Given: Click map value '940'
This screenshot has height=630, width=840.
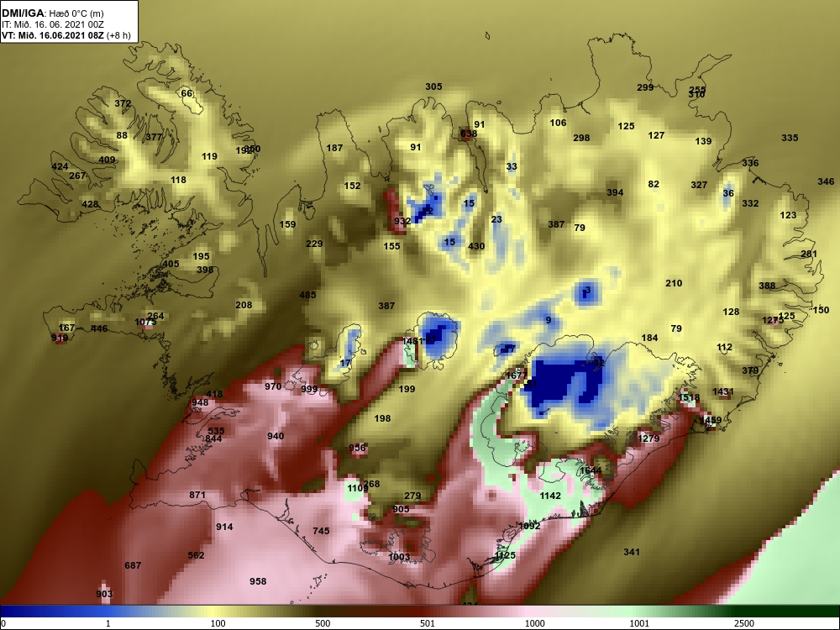Looking at the screenshot, I should click(276, 436).
